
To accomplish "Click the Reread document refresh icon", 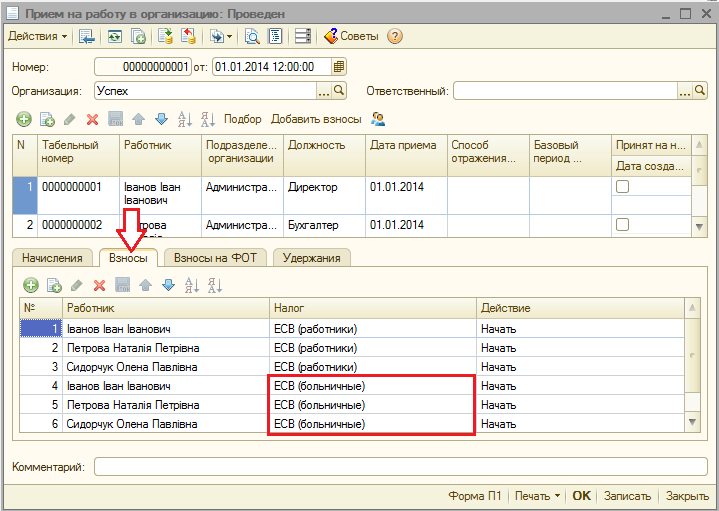I will coord(115,36).
